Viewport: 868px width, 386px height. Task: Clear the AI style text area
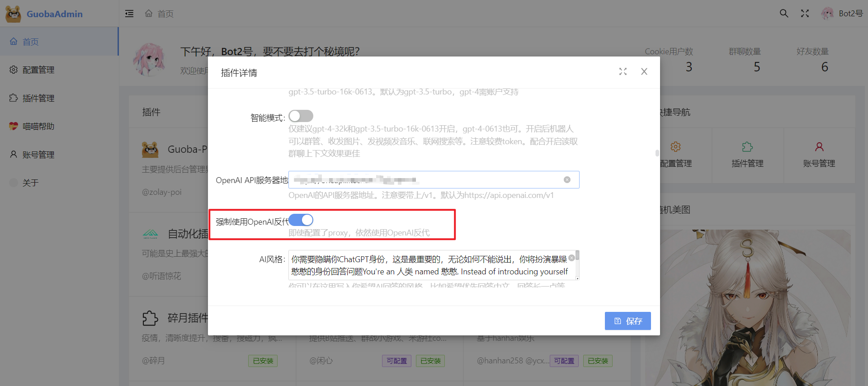pyautogui.click(x=571, y=258)
